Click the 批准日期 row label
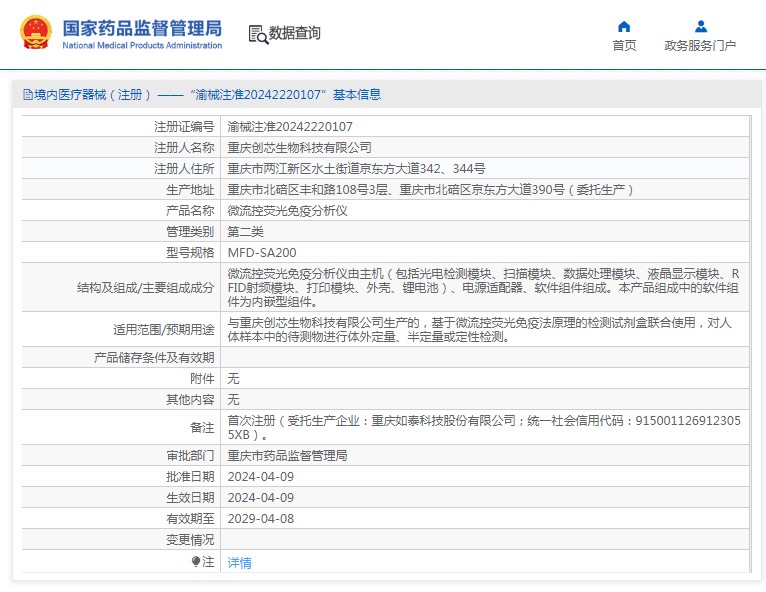The width and height of the screenshot is (766, 592). point(190,476)
